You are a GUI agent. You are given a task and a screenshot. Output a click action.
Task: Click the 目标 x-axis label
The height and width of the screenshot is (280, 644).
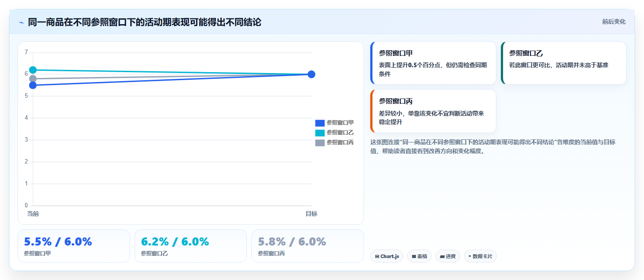(x=311, y=214)
